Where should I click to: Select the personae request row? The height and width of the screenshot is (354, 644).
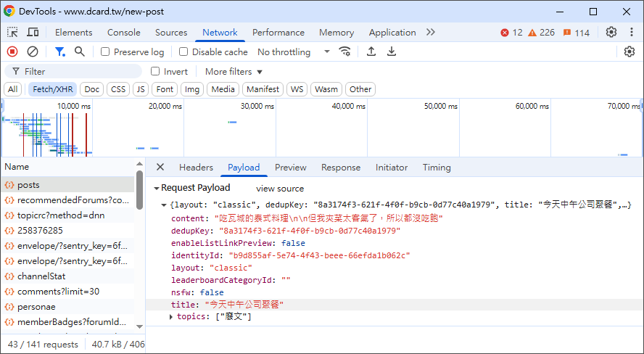(67, 306)
